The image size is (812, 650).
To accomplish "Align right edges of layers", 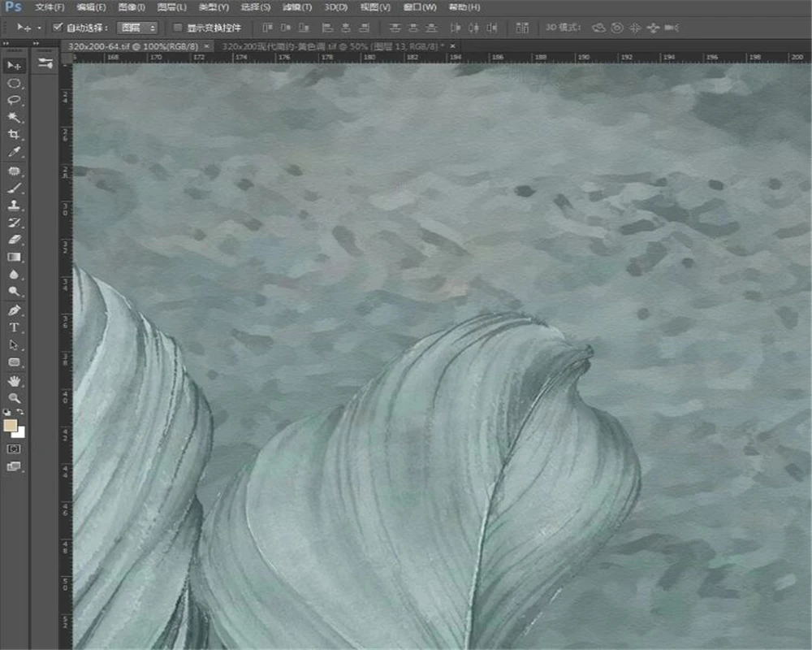I will click(365, 28).
